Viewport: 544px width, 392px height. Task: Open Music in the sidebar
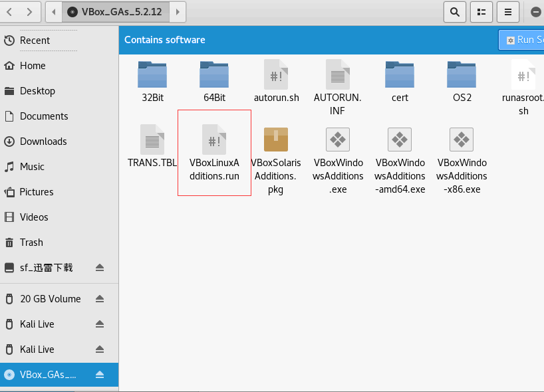click(59, 167)
